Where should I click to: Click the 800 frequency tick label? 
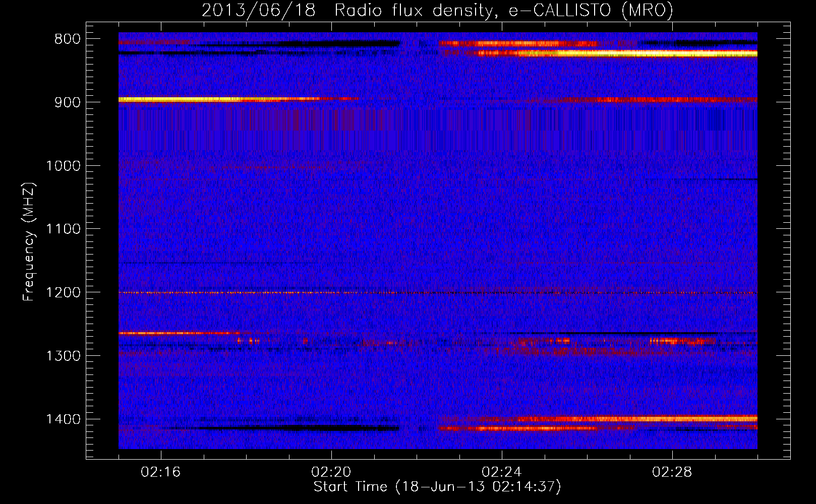click(x=67, y=39)
